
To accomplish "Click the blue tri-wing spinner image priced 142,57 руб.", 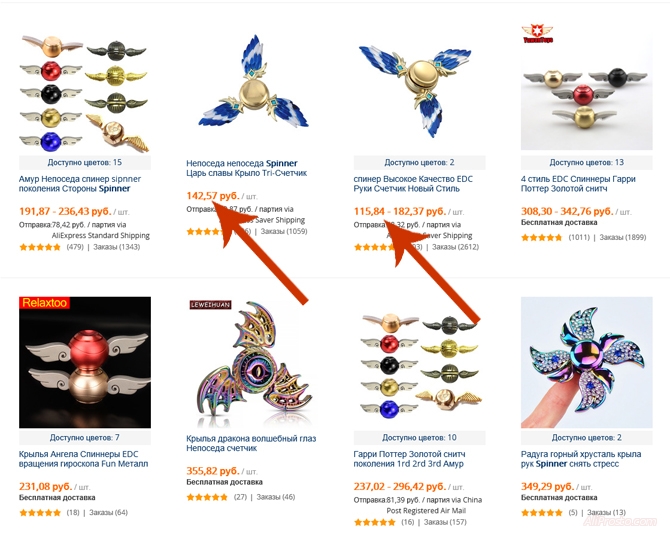I will coord(253,87).
